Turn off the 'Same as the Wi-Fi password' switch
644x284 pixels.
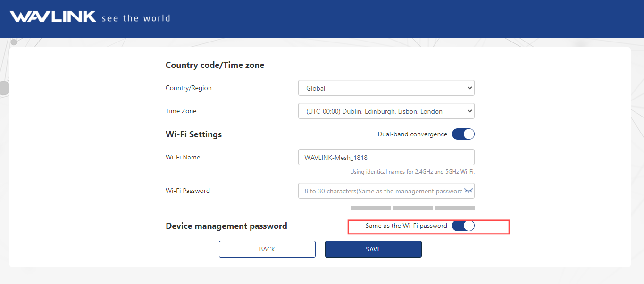(x=463, y=226)
